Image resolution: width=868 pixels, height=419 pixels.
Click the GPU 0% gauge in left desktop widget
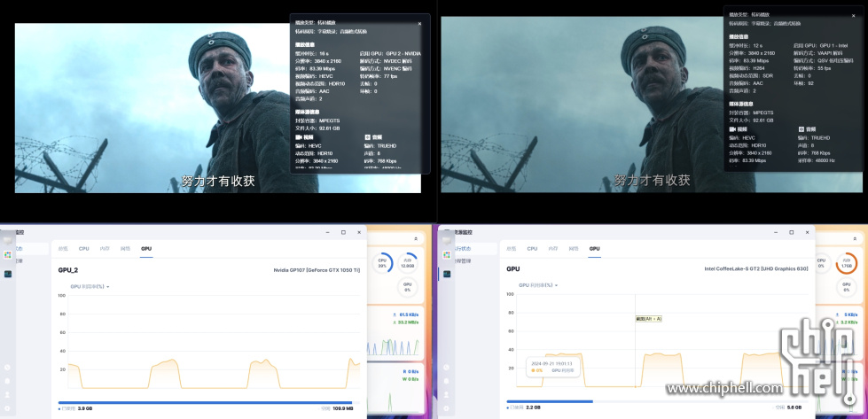pos(408,287)
